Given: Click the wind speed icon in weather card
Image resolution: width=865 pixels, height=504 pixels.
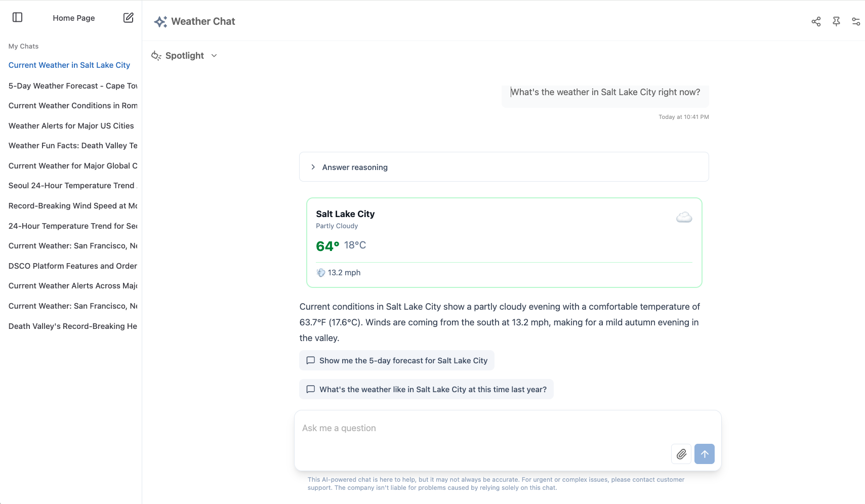Looking at the screenshot, I should click(x=321, y=272).
